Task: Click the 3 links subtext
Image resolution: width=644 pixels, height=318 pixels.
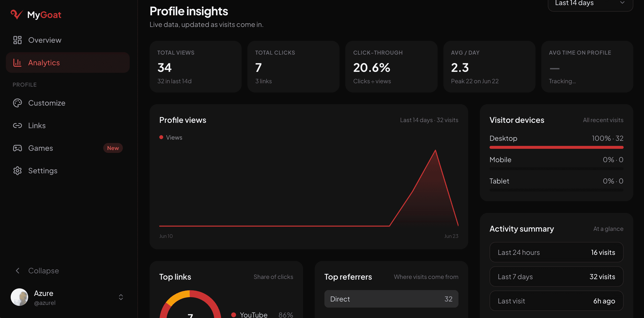Action: click(x=263, y=81)
